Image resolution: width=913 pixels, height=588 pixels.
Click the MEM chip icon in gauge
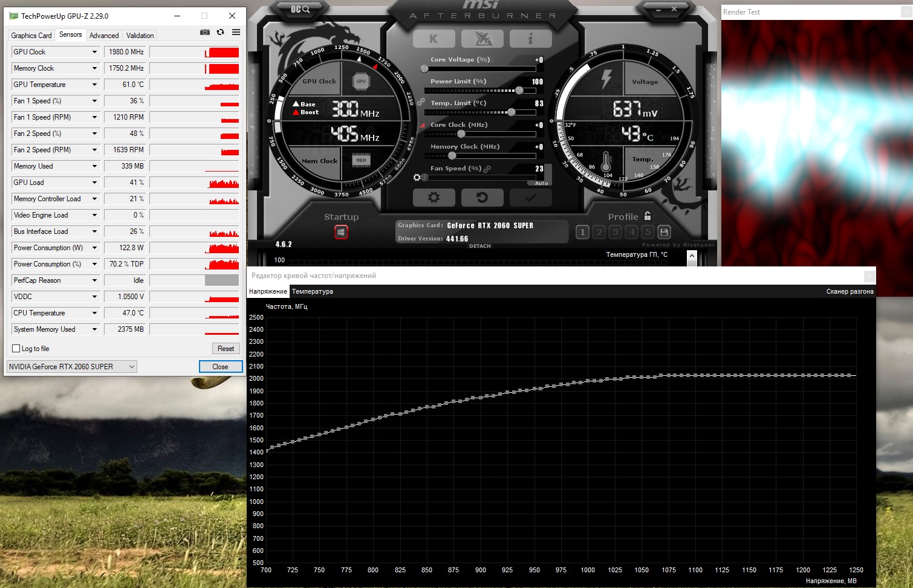point(361,160)
